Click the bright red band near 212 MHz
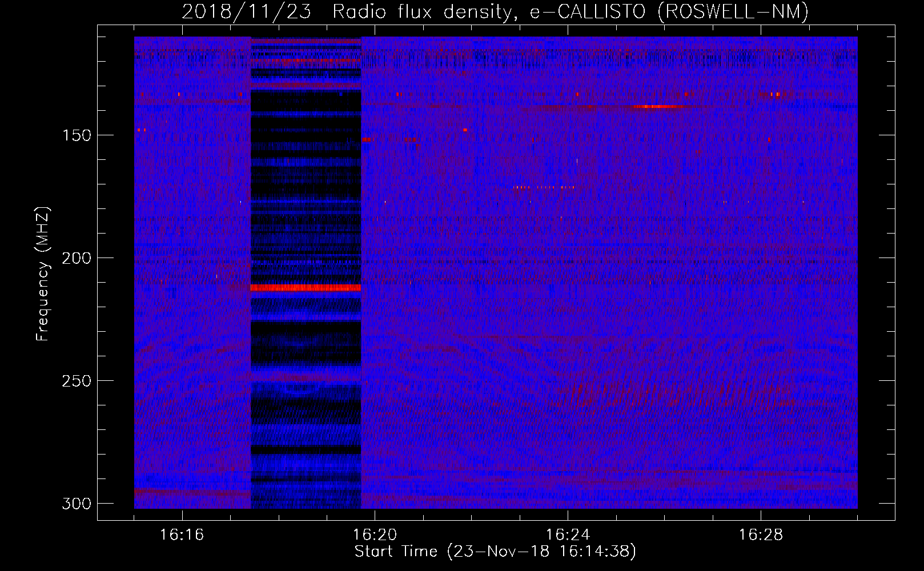This screenshot has height=571, width=924. coord(306,288)
